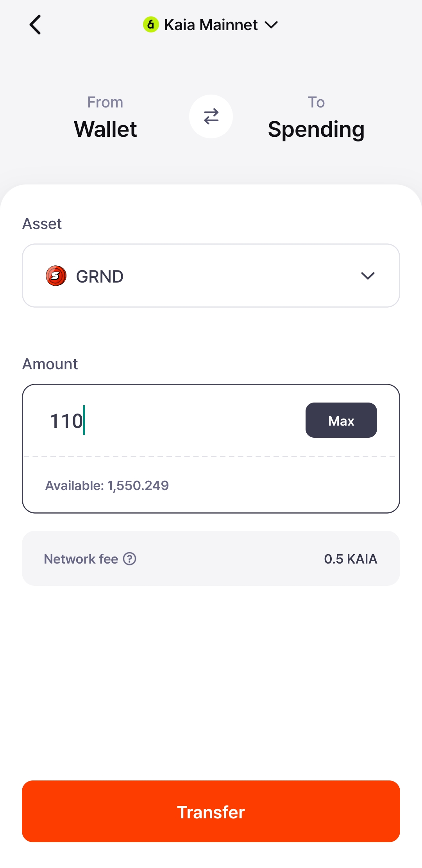Swap From and To with arrows icon
Screen dimensions: 422x868
point(211,116)
